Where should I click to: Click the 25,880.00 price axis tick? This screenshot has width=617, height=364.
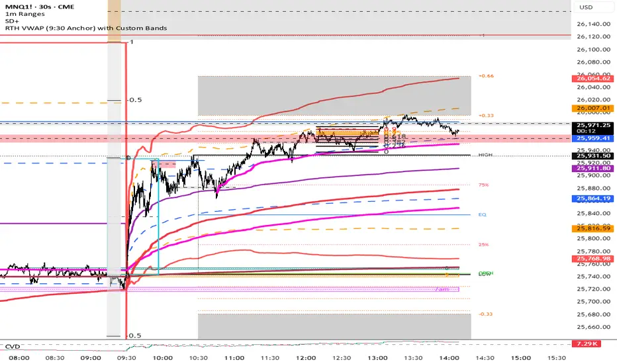593,188
